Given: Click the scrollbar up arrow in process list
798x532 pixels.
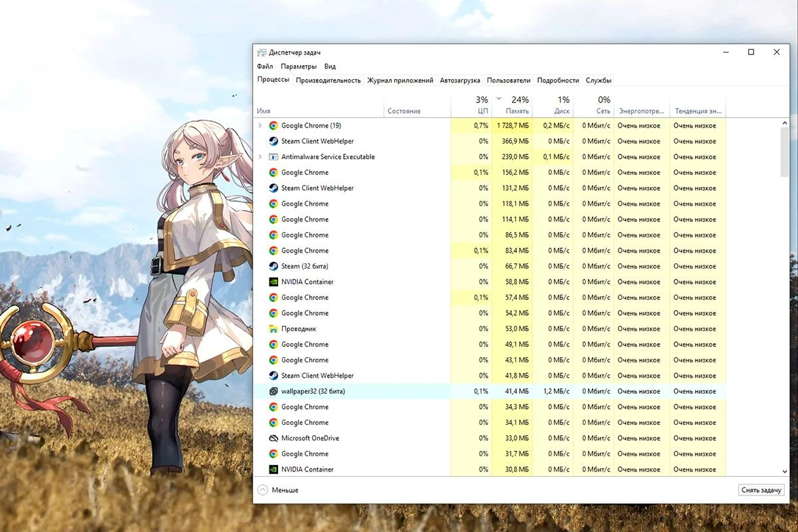Looking at the screenshot, I should 785,123.
